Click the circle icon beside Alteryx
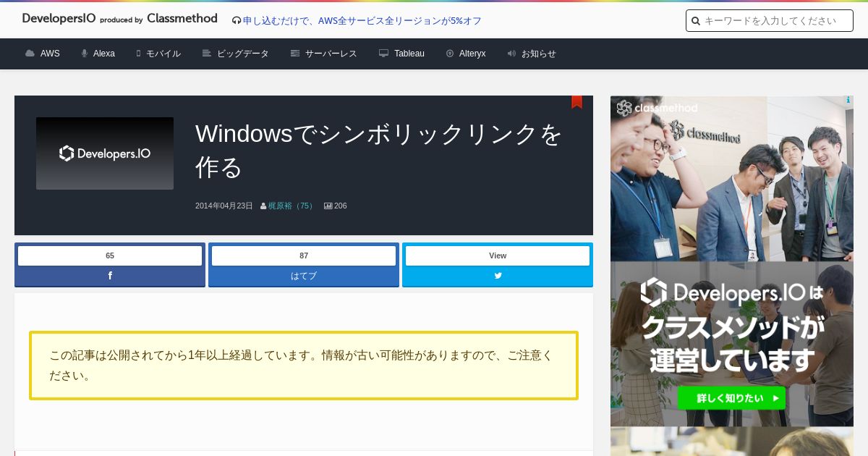This screenshot has width=868, height=456. pos(450,54)
